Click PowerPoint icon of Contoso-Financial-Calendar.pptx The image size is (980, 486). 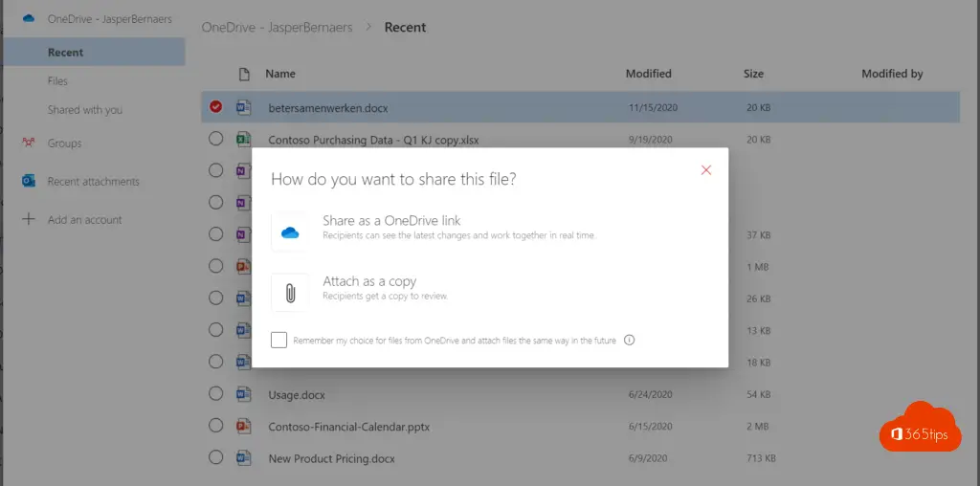pos(244,426)
